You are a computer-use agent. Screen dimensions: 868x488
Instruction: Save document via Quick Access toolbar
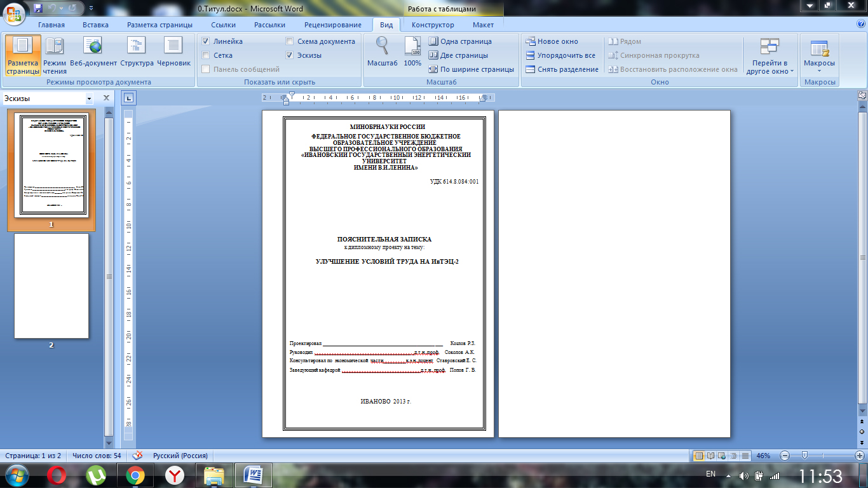(x=37, y=8)
